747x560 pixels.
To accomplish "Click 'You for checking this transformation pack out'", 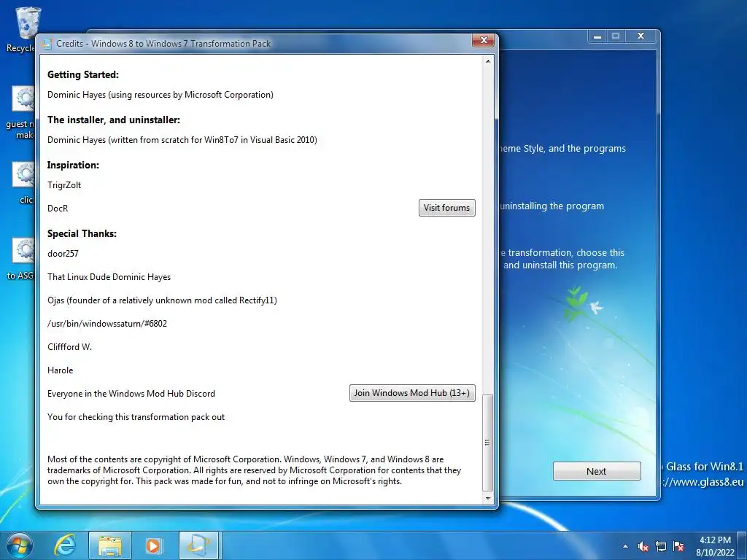I will click(136, 417).
